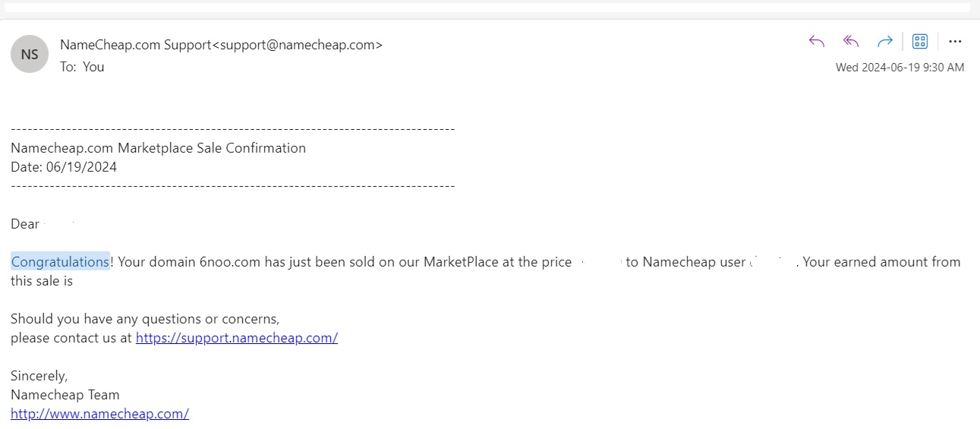Forward this sale confirmation email

(x=884, y=42)
